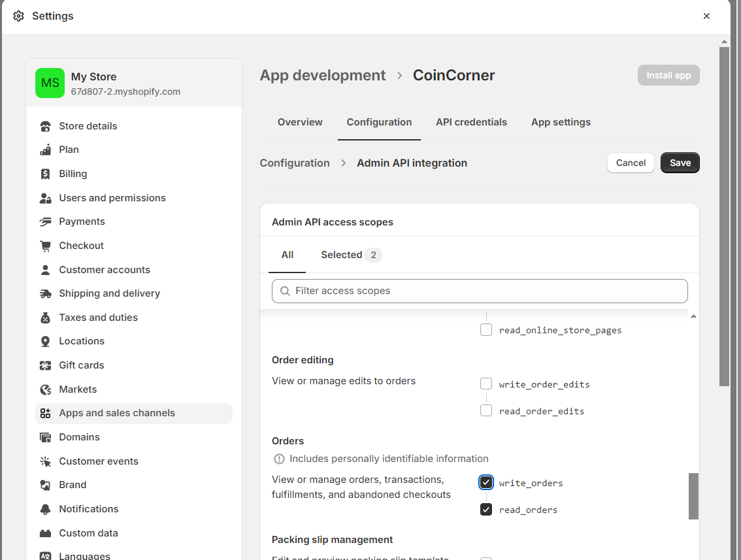
Task: Enable the write_order_edits scope
Action: click(486, 384)
